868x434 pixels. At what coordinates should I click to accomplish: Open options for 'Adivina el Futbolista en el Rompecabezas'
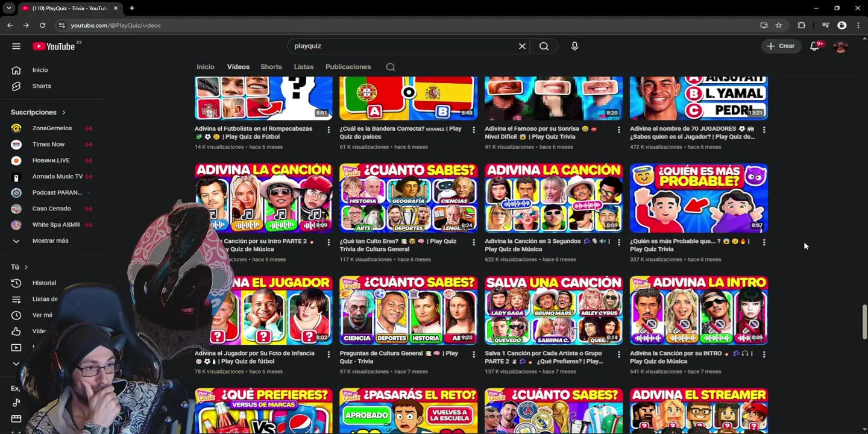329,130
